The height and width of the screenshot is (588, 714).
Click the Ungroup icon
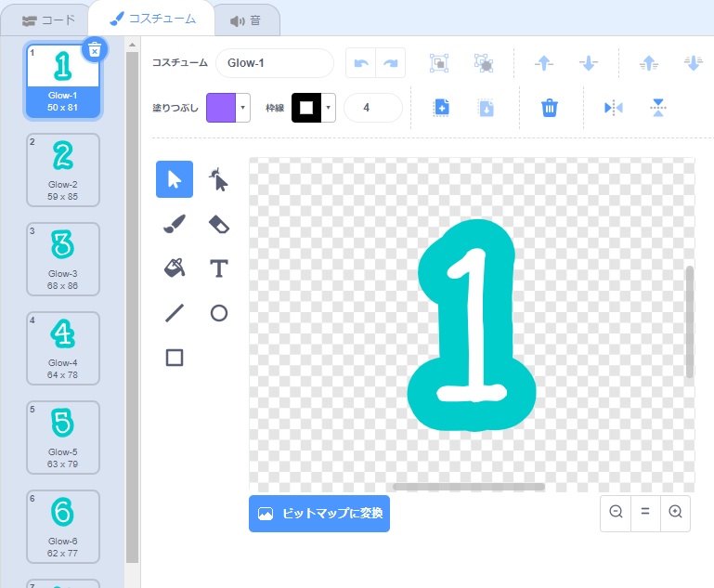pos(484,63)
